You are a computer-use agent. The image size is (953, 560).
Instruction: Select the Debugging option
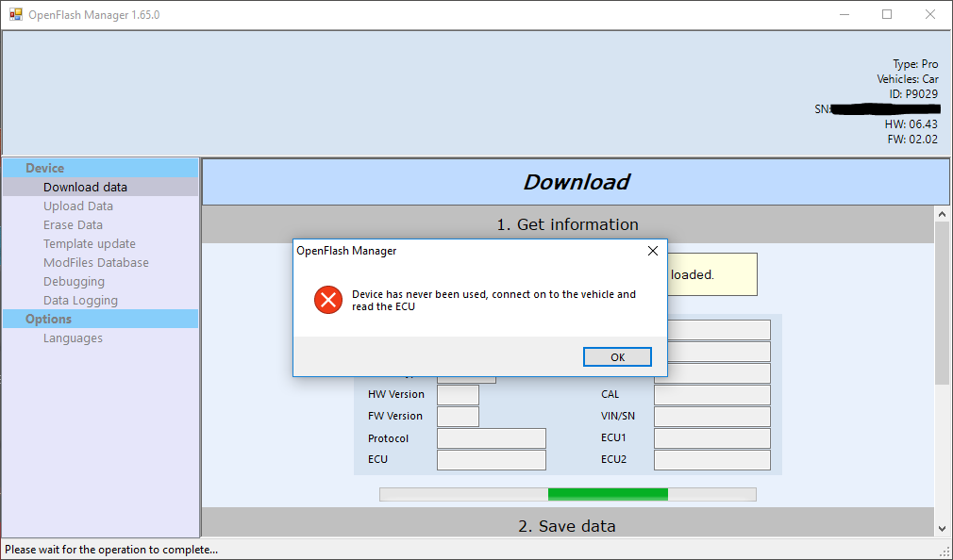point(74,281)
